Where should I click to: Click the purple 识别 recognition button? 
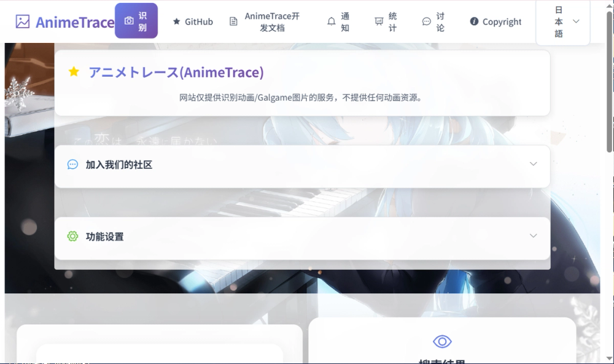click(136, 20)
